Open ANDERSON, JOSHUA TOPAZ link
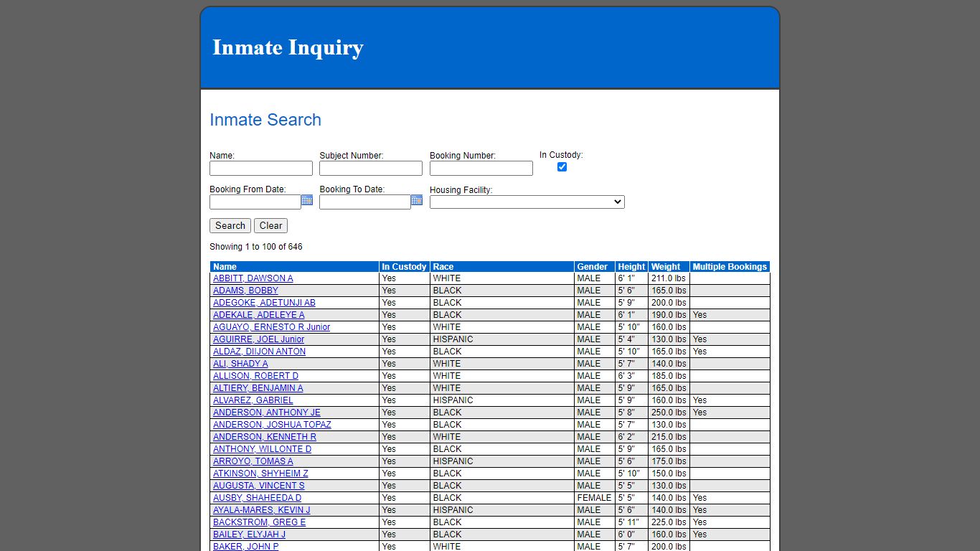 coord(272,425)
